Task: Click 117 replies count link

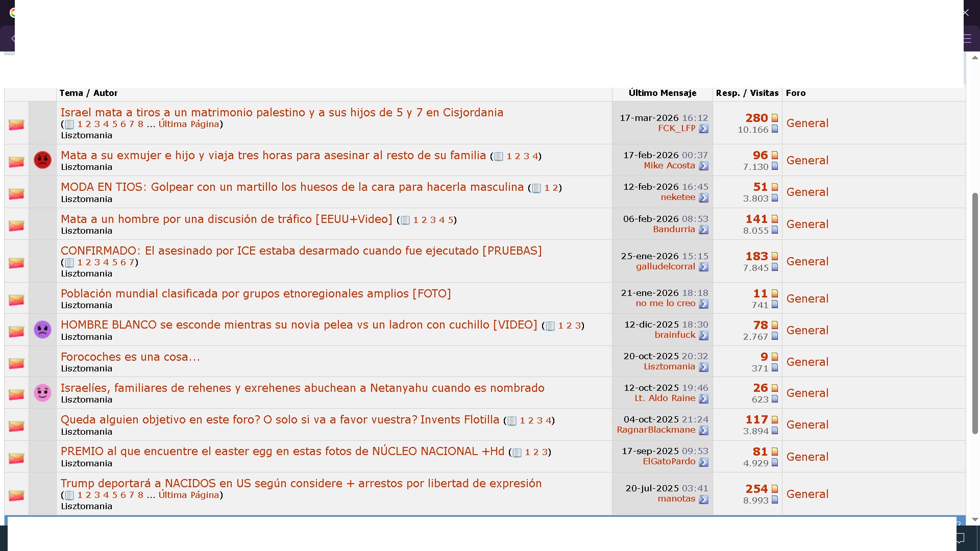Action: tap(756, 419)
